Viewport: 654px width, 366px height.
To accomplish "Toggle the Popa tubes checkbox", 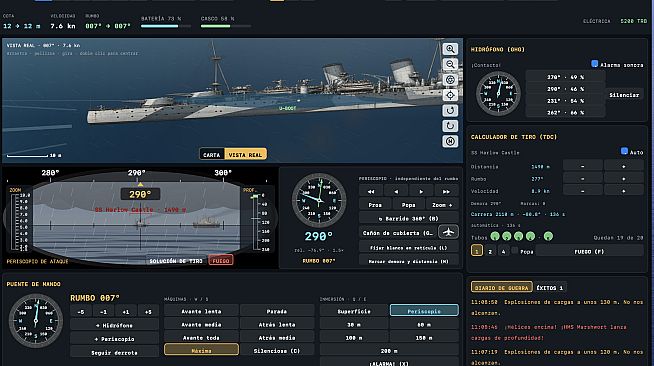I will 515,251.
